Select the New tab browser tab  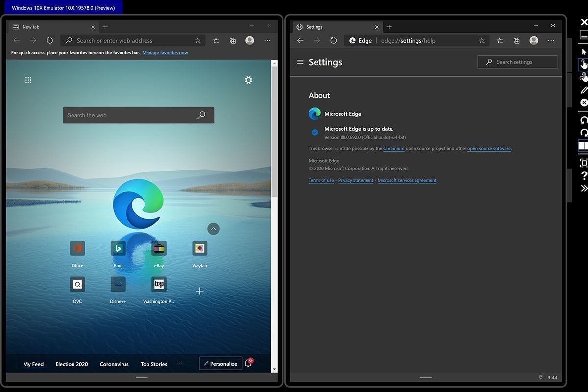tap(54, 27)
